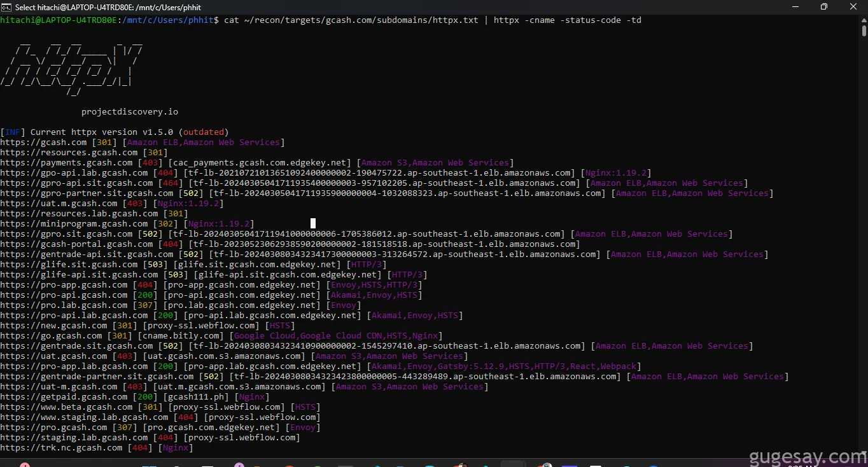
Task: Click the '[INF]' tag on the version line
Action: [x=13, y=132]
